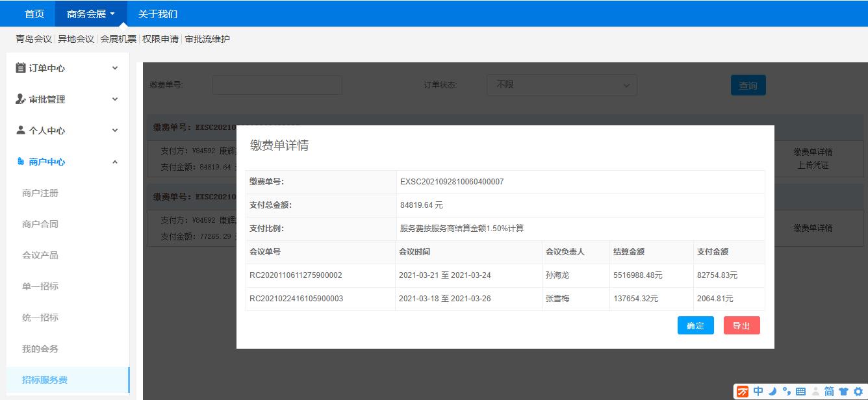The image size is (868, 400).
Task: Open IME settings gear icon
Action: point(858,392)
